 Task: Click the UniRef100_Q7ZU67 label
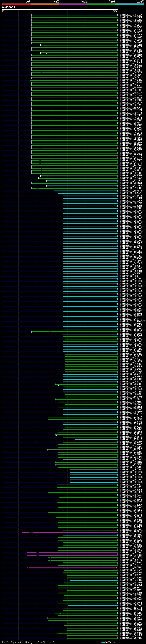click(131, 201)
